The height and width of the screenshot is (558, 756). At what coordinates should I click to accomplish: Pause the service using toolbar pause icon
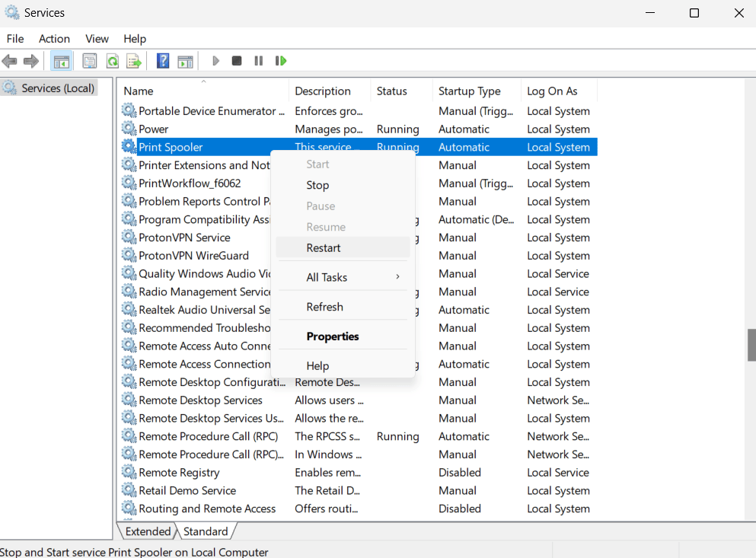pyautogui.click(x=258, y=61)
